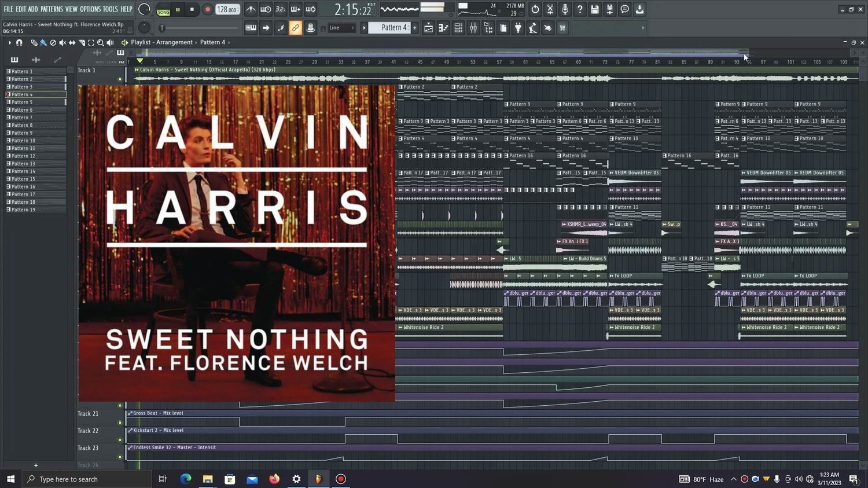Click the 128.000 tempo field

(x=227, y=9)
